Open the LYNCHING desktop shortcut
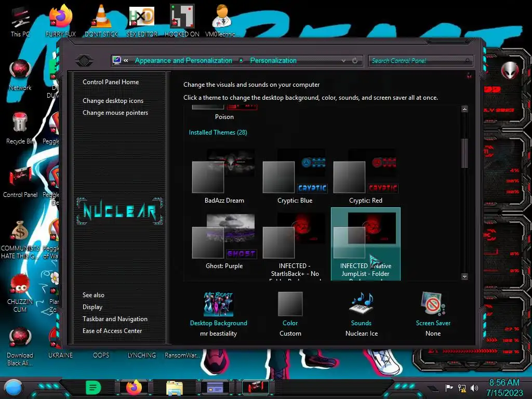Viewport: 532px width, 399px height. (142, 355)
